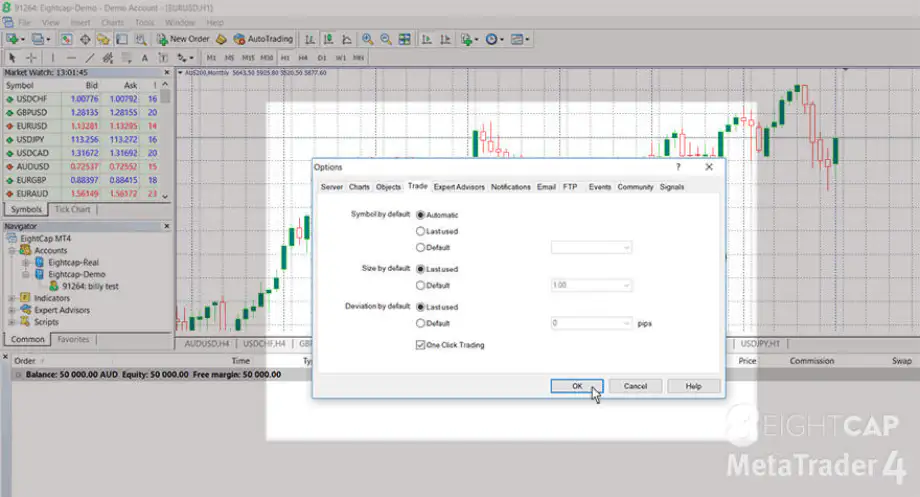Select 'Last used' under Symbol by default
This screenshot has width=920, height=497.
(x=420, y=231)
